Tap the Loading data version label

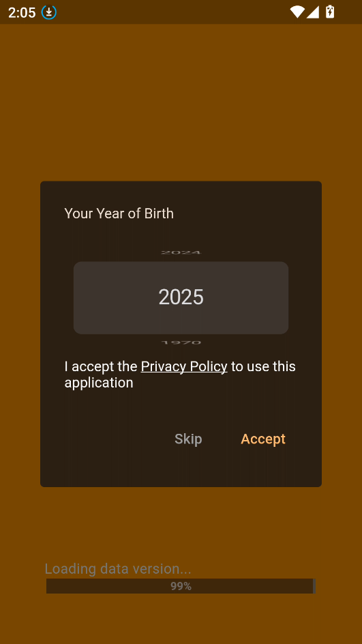click(x=118, y=569)
